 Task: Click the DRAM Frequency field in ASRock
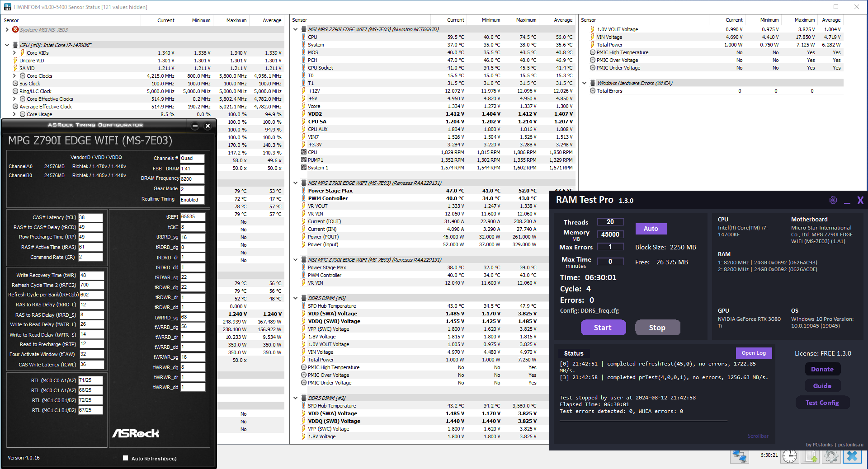tap(192, 179)
